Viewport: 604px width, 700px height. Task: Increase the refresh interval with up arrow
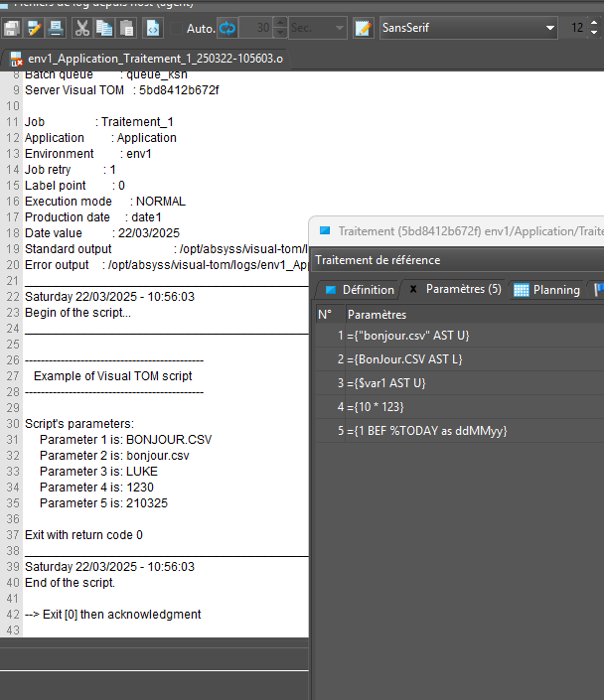point(280,22)
